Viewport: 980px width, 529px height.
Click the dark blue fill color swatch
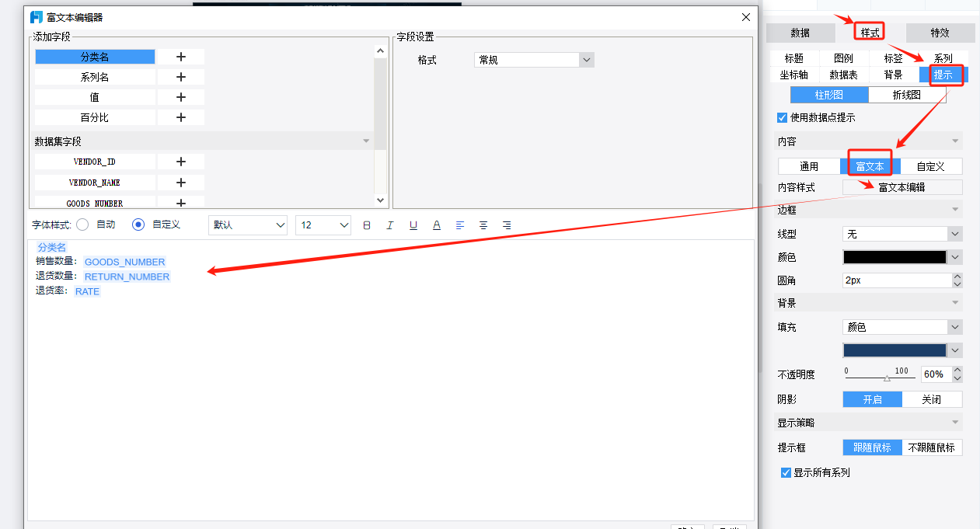(x=895, y=350)
